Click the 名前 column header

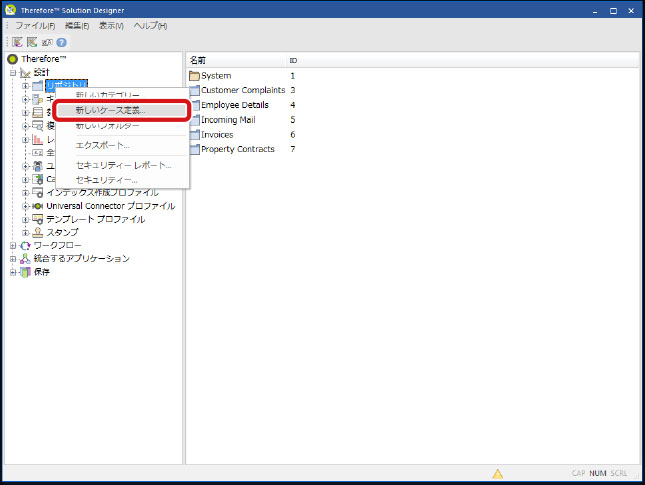(x=198, y=61)
